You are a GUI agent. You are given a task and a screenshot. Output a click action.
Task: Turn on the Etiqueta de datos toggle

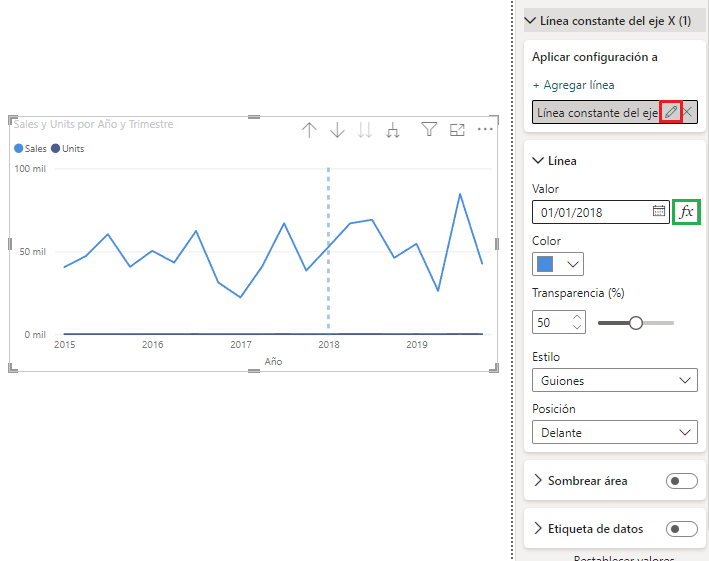pyautogui.click(x=681, y=529)
